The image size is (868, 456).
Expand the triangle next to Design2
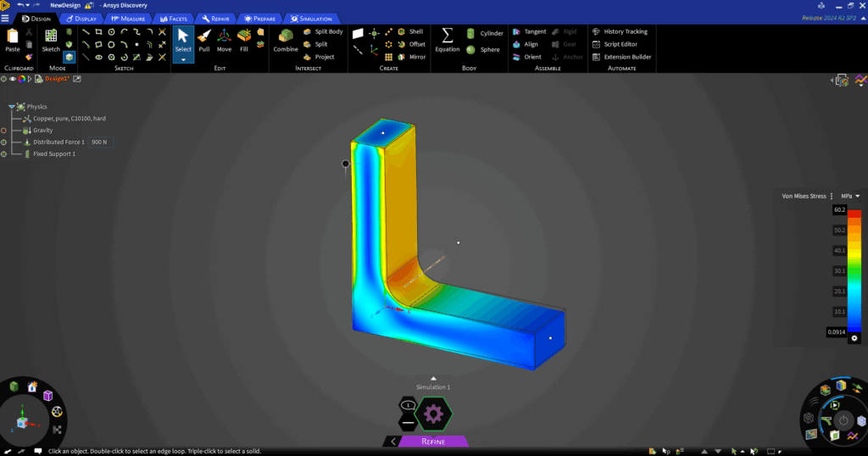click(30, 79)
